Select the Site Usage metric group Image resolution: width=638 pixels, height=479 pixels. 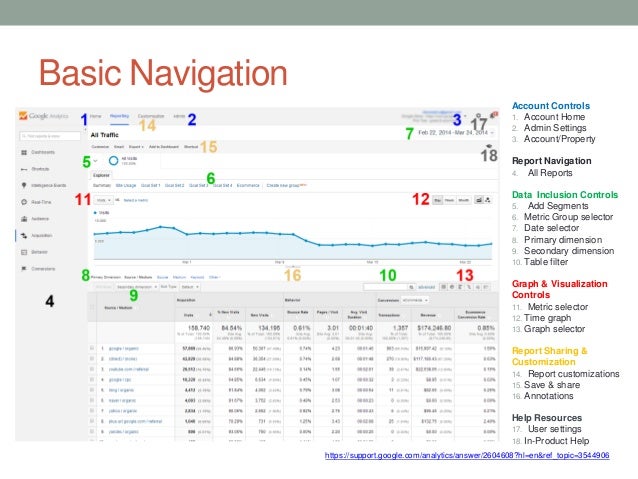[x=126, y=186]
